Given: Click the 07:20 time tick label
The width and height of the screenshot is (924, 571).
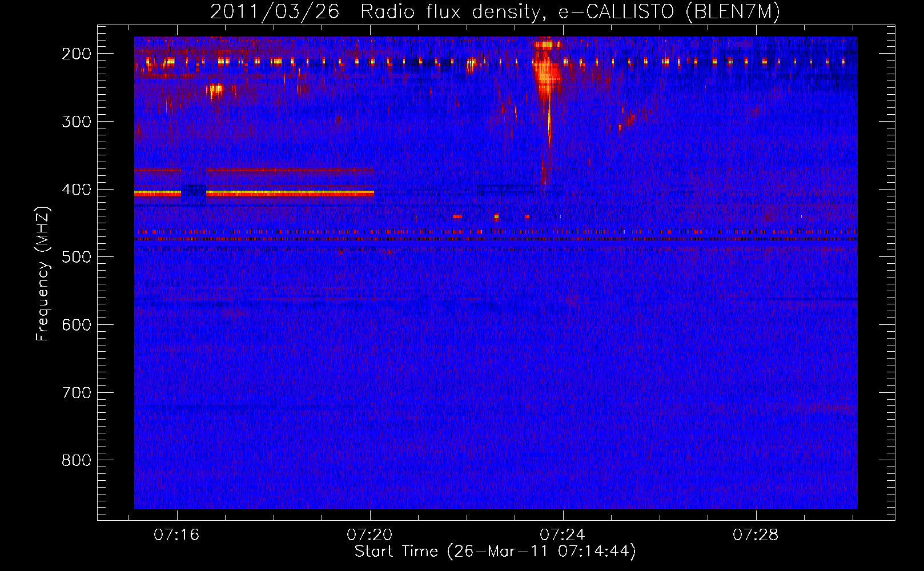Looking at the screenshot, I should click(x=369, y=534).
